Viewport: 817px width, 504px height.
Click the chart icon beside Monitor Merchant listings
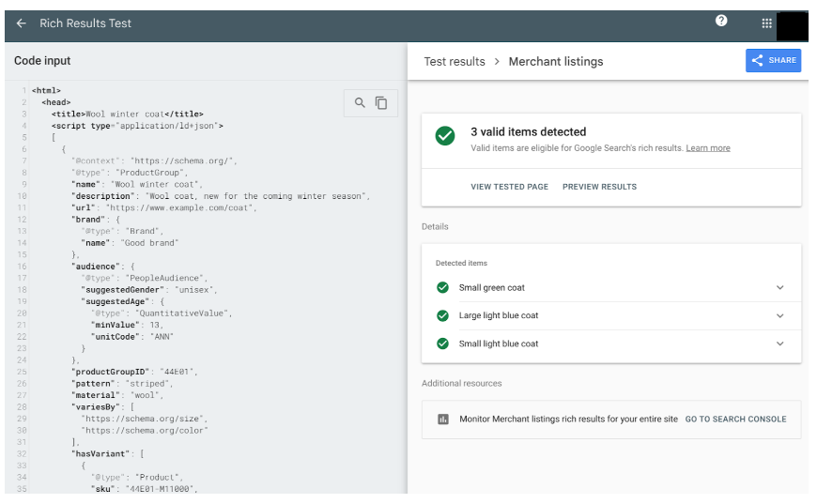tap(443, 420)
